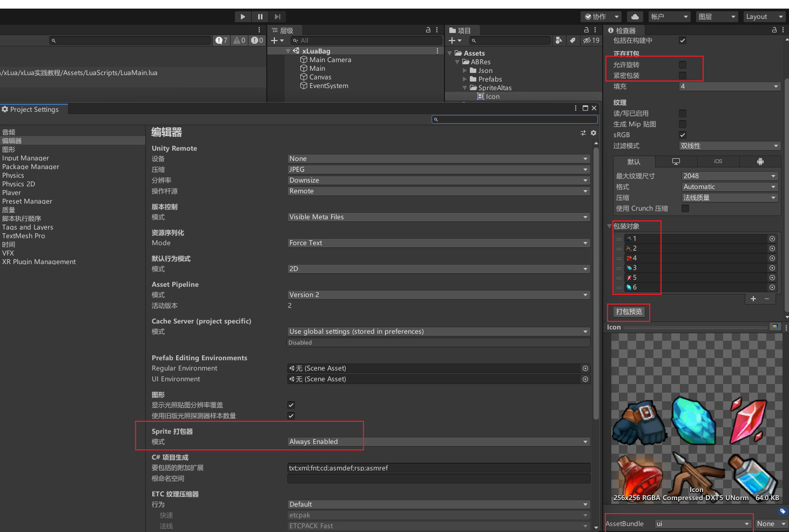
Task: Toggle the sRGB checkbox
Action: pyautogui.click(x=683, y=135)
